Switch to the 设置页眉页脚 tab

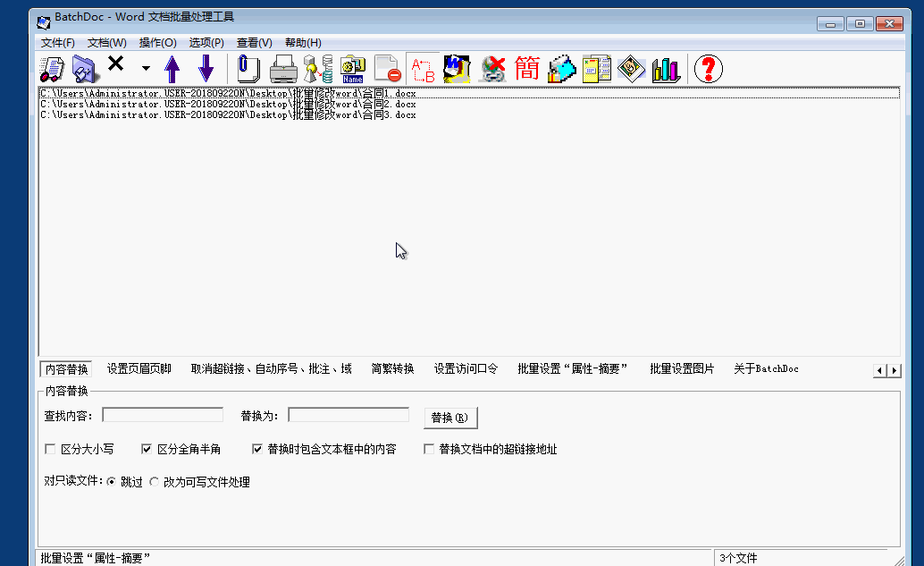click(139, 369)
